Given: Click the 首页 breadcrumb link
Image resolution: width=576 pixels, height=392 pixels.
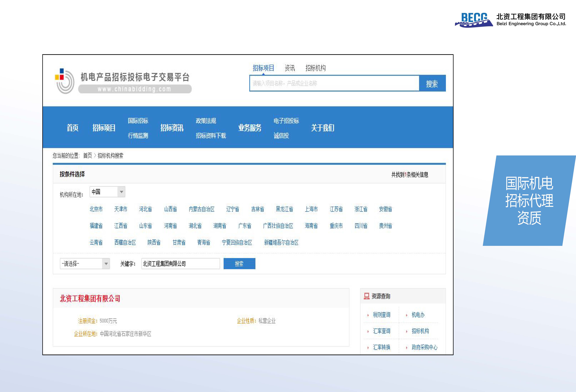Looking at the screenshot, I should point(87,155).
